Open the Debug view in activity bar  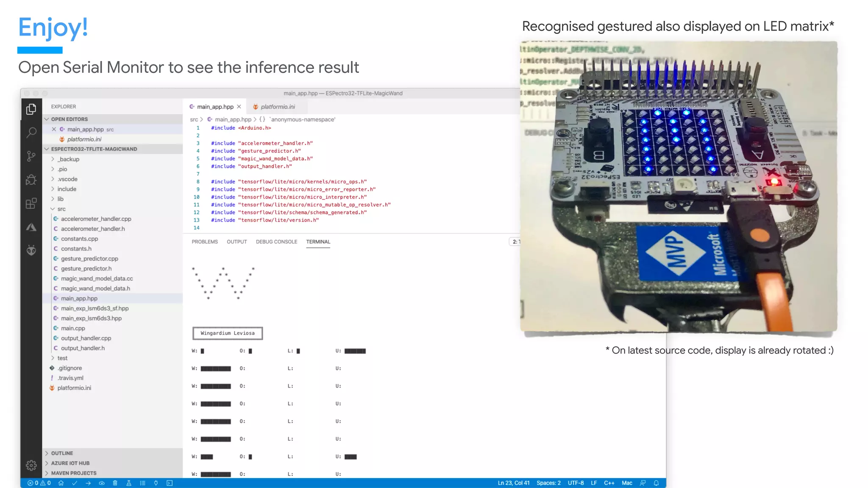coord(31,180)
